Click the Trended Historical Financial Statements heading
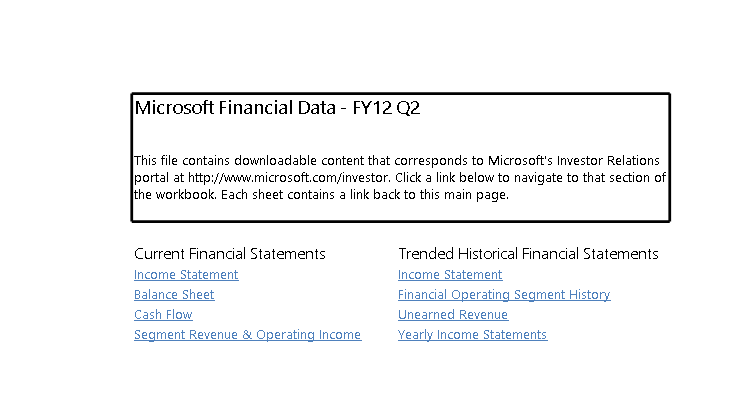The width and height of the screenshot is (738, 418). tap(528, 254)
